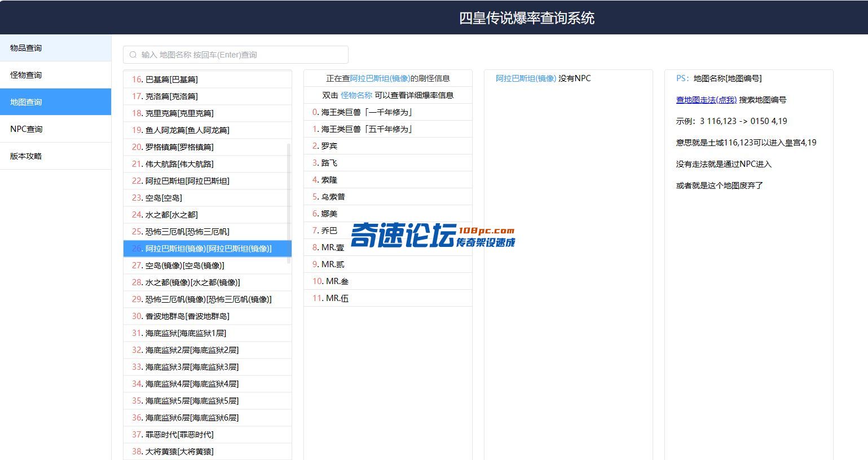
Task: Click monster 11 MR.伍
Action: pyautogui.click(x=388, y=298)
